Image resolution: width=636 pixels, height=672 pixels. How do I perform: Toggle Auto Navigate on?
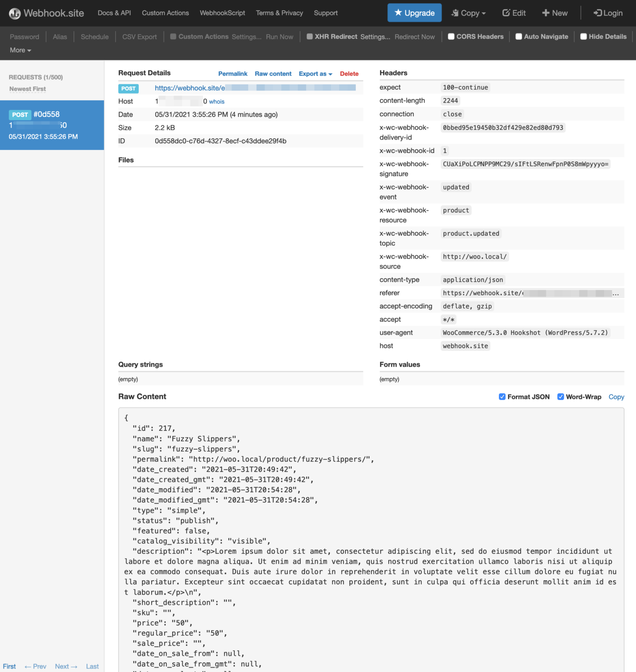click(518, 36)
